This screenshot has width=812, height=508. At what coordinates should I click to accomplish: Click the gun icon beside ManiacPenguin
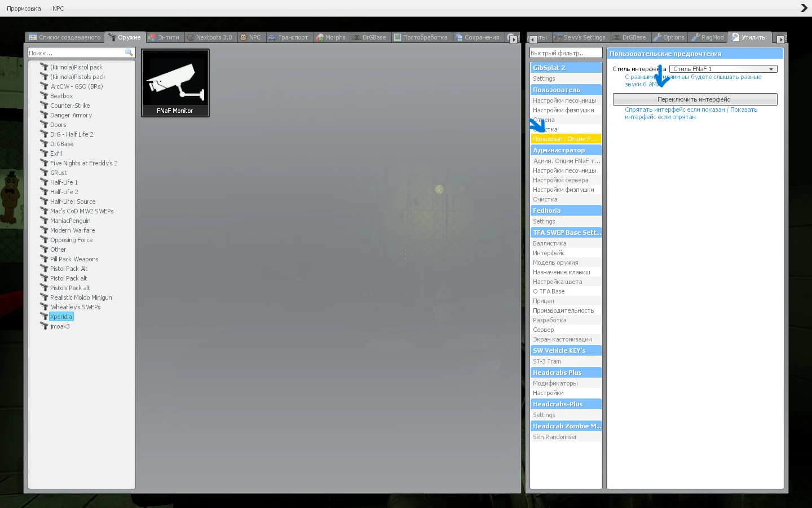(x=44, y=221)
